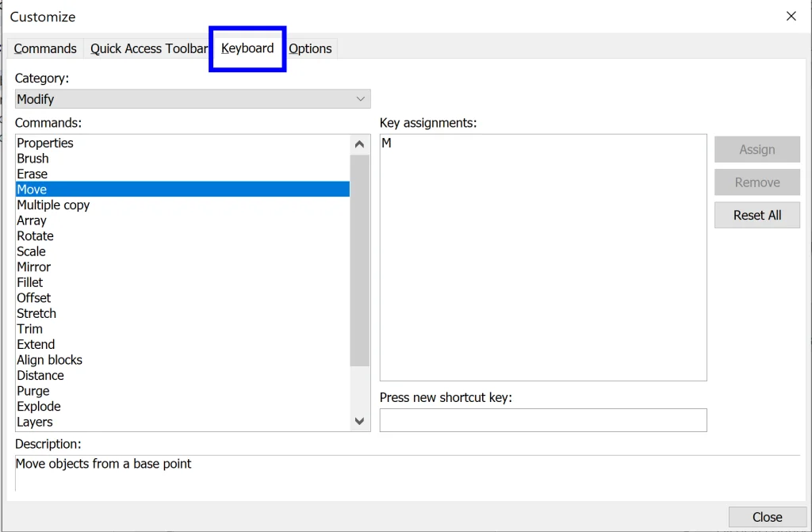Pick the Explode command

click(39, 406)
